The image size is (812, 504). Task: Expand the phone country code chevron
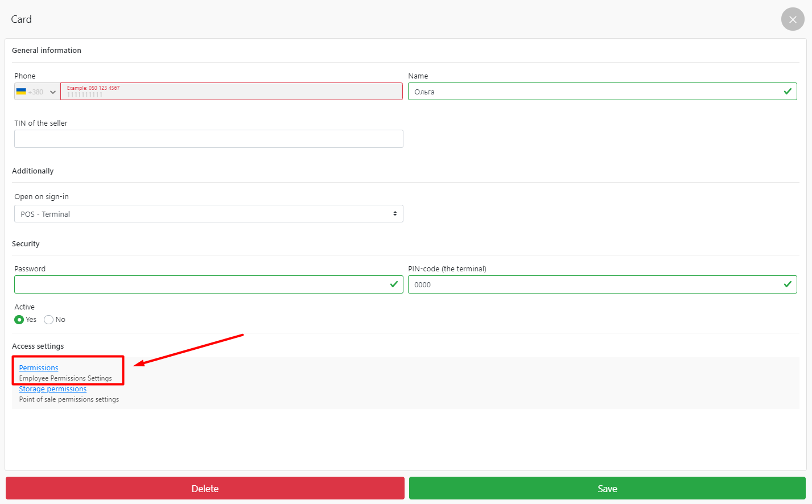tap(53, 92)
